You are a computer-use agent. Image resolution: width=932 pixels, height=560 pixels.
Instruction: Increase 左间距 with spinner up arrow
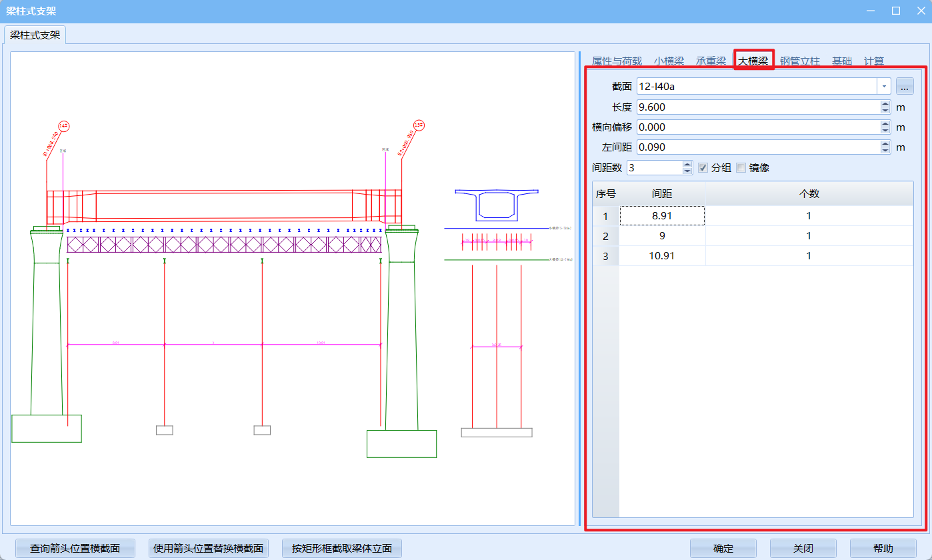tap(885, 143)
